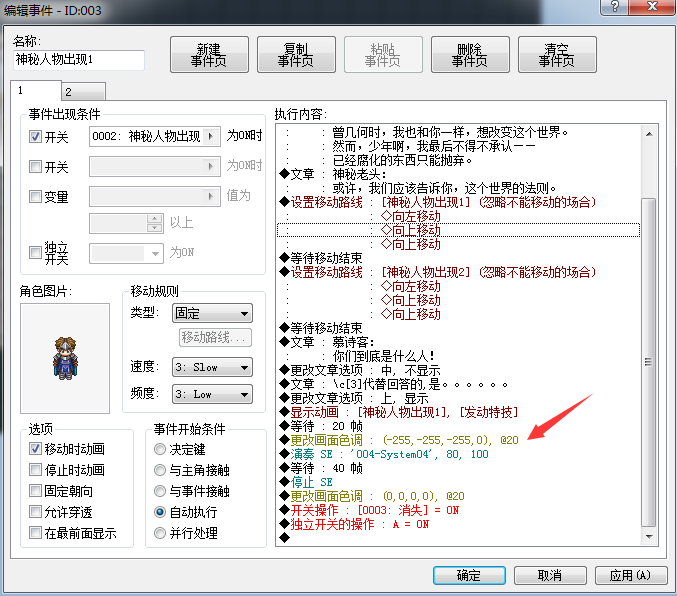The image size is (677, 596).
Task: Click the 复制事件页 button
Action: [x=296, y=54]
